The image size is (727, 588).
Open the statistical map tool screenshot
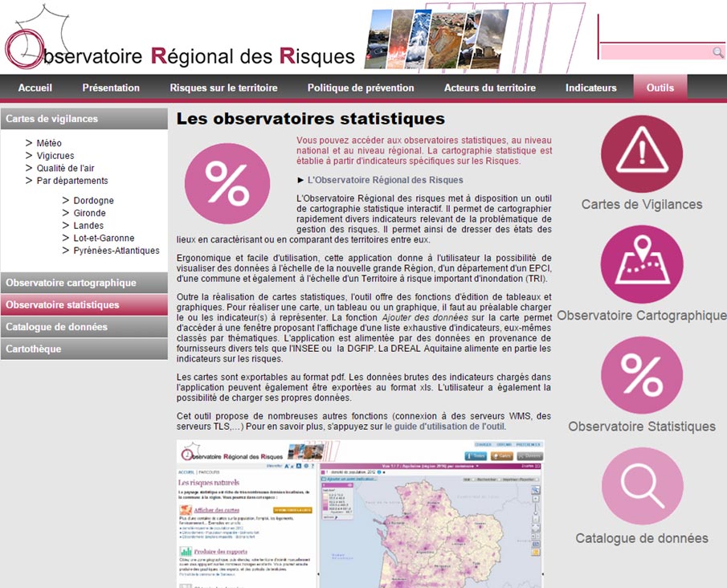pyautogui.click(x=360, y=514)
